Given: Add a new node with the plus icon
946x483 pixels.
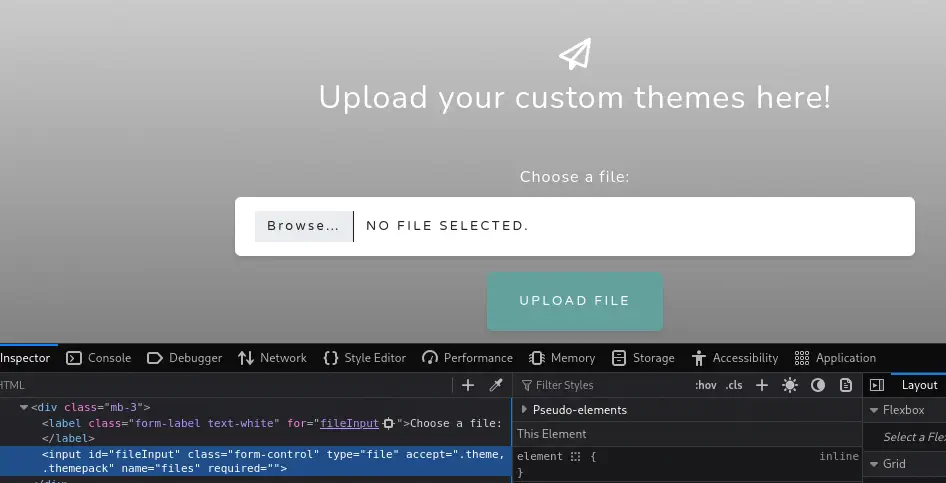Looking at the screenshot, I should 468,385.
